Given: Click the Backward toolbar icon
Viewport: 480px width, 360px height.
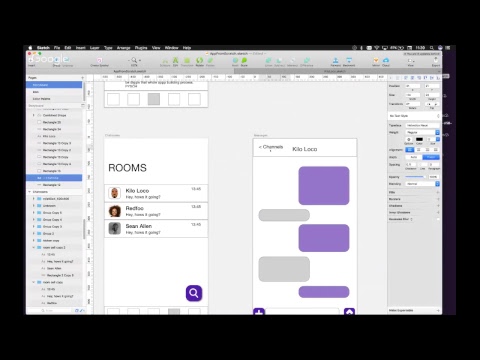Looking at the screenshot, I should [349, 60].
